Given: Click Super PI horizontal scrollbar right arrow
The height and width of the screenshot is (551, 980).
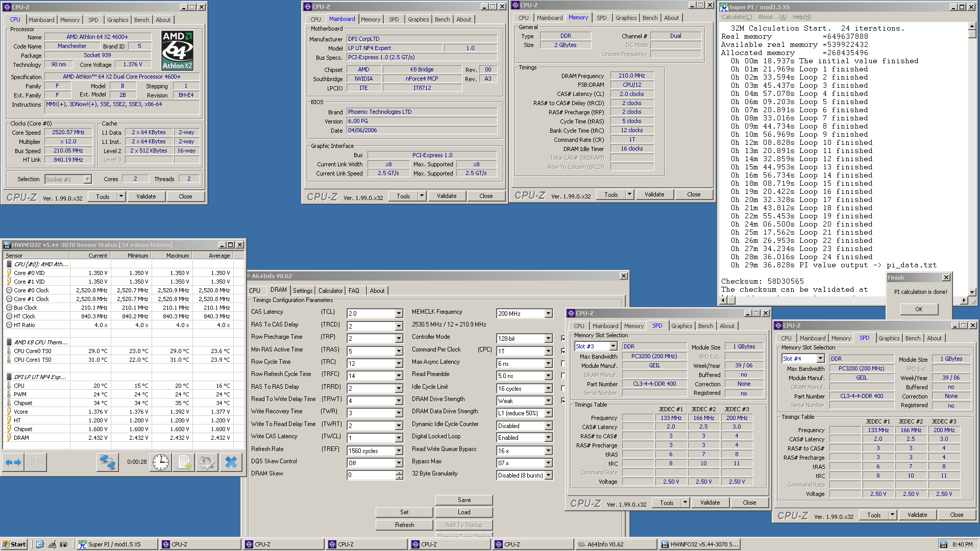Looking at the screenshot, I should coord(964,300).
